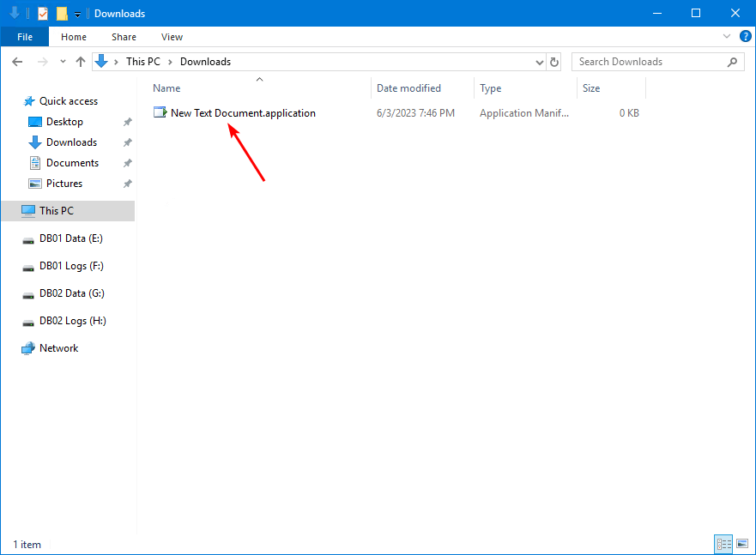Switch to Large icons view layout
Viewport: 756px width, 555px height.
pyautogui.click(x=742, y=545)
